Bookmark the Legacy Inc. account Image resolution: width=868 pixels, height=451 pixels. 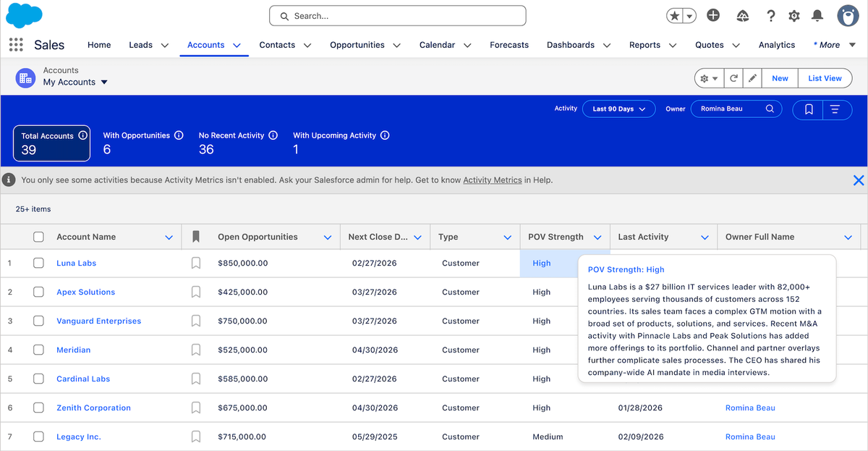[x=195, y=437]
